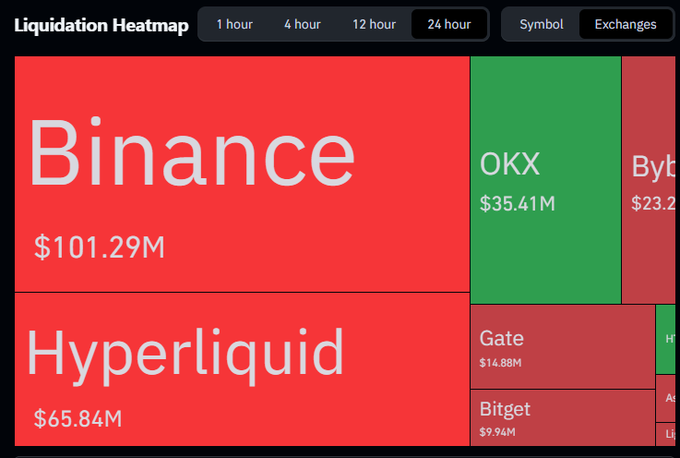Switch heatmap view to Symbol
Screen dimensions: 680x458
541,24
